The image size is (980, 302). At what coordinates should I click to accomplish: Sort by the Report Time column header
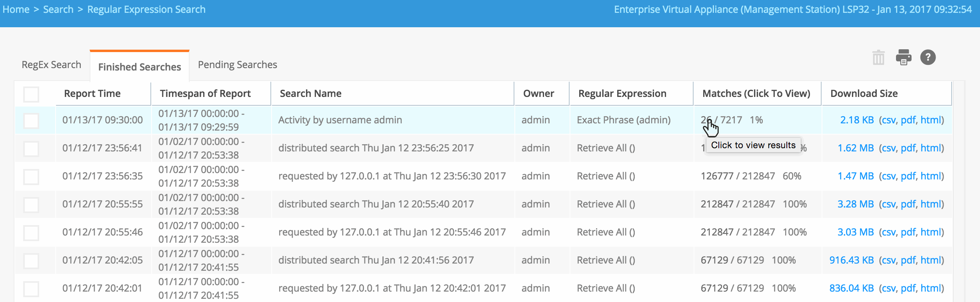(x=92, y=94)
